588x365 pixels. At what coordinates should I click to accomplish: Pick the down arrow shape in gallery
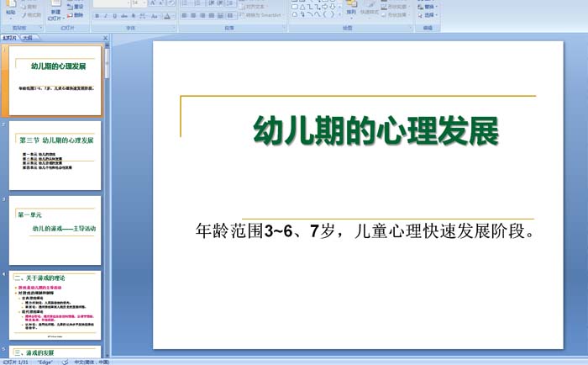coord(332,7)
